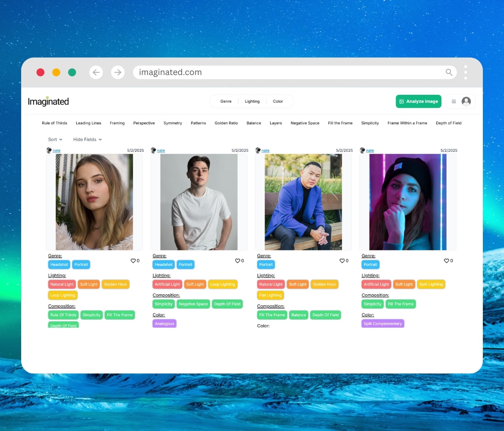Click the search magnifier icon in address bar
504x431 pixels.
(449, 73)
